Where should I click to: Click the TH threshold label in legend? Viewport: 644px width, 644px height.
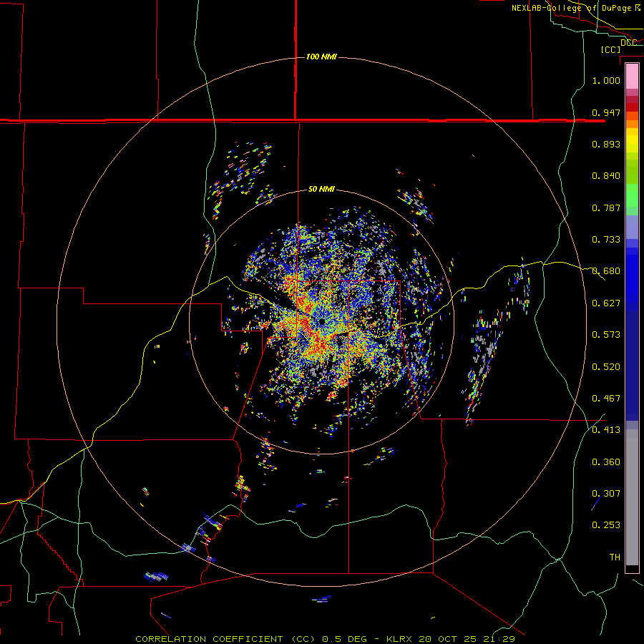[x=615, y=557]
